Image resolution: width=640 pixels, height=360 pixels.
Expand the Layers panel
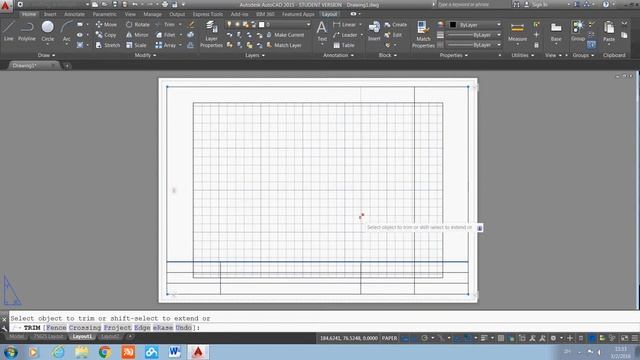(x=255, y=55)
